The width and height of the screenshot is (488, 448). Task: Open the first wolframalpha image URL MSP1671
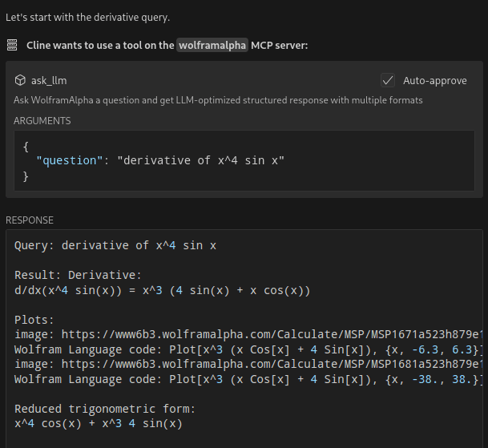click(x=272, y=334)
